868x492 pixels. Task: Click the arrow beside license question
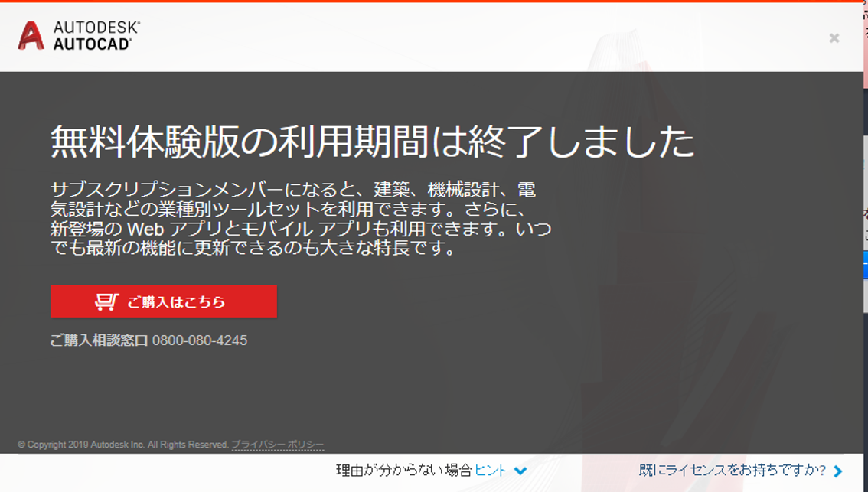coord(838,471)
